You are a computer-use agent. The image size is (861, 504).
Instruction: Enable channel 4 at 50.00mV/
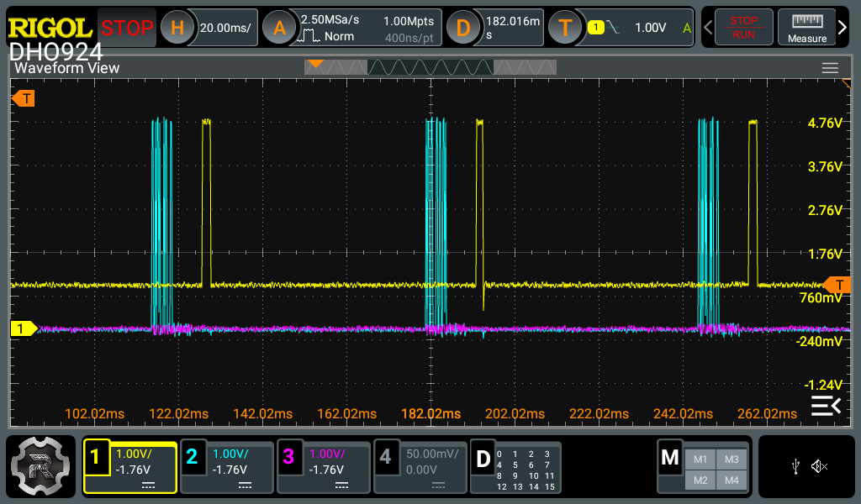click(x=420, y=467)
